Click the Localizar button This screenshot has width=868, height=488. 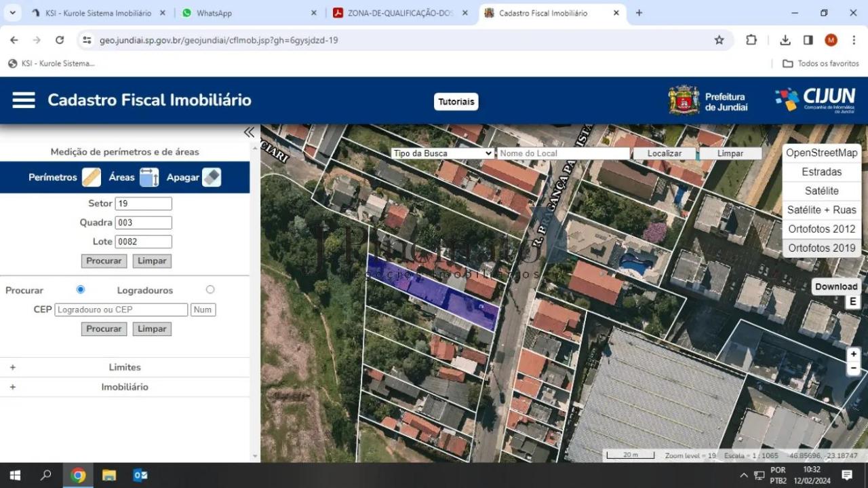(665, 153)
